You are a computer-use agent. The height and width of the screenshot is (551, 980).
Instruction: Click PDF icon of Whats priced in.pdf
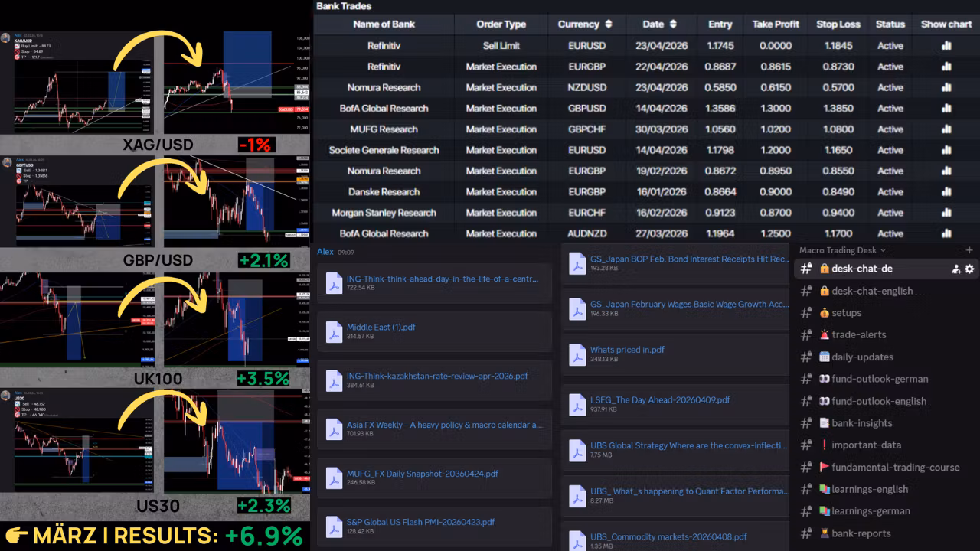(577, 355)
